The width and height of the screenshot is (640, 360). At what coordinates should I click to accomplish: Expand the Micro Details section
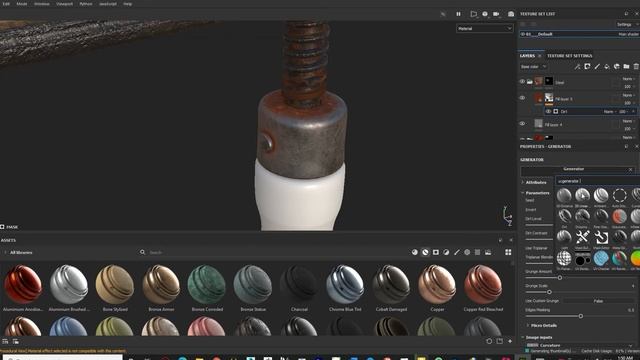click(x=528, y=325)
